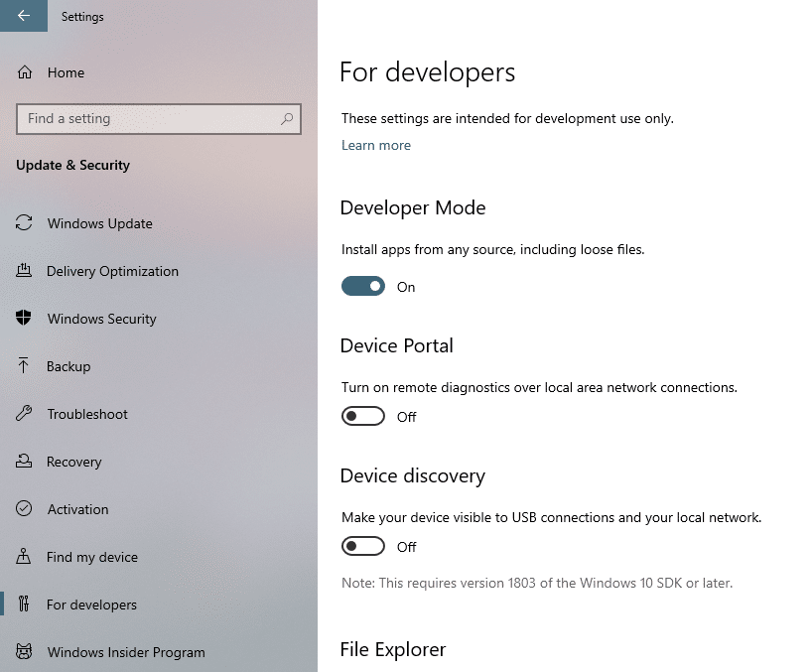Click the Home house icon

pyautogui.click(x=25, y=72)
